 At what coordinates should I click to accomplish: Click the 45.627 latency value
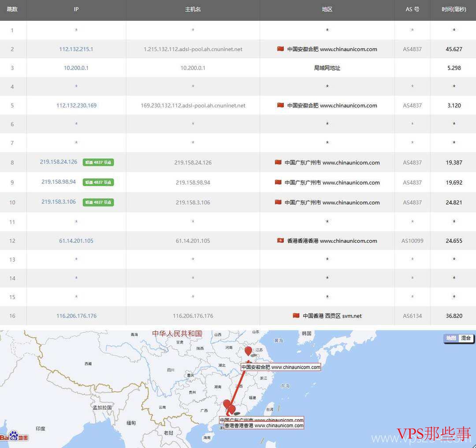pos(454,49)
